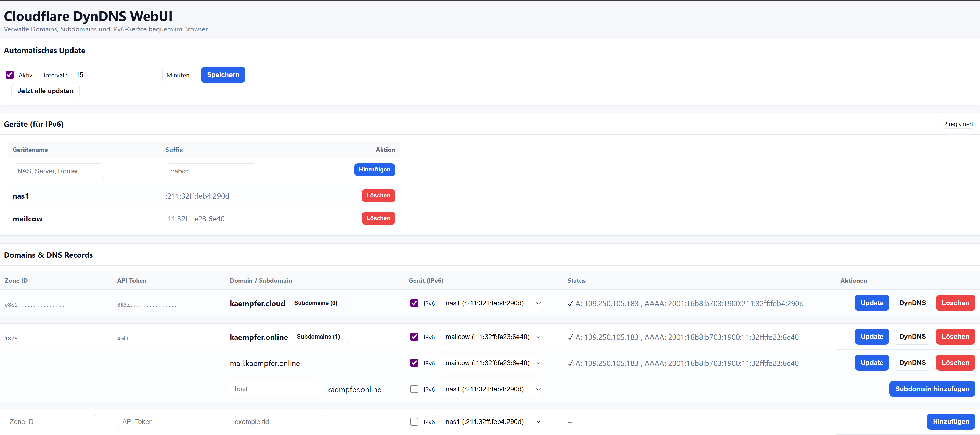Toggle the Aktiv auto-update checkbox
The image size is (980, 435).
pyautogui.click(x=10, y=75)
